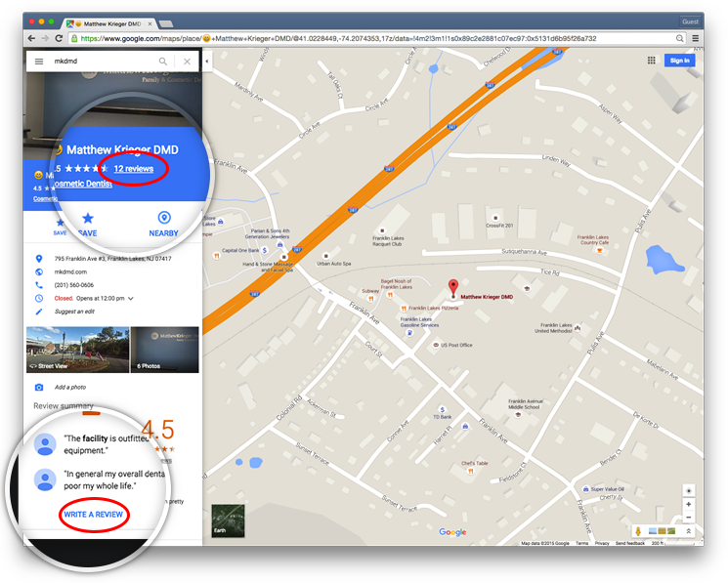Viewport: 728px width, 583px height.
Task: Click the Guest profile button
Action: click(690, 21)
